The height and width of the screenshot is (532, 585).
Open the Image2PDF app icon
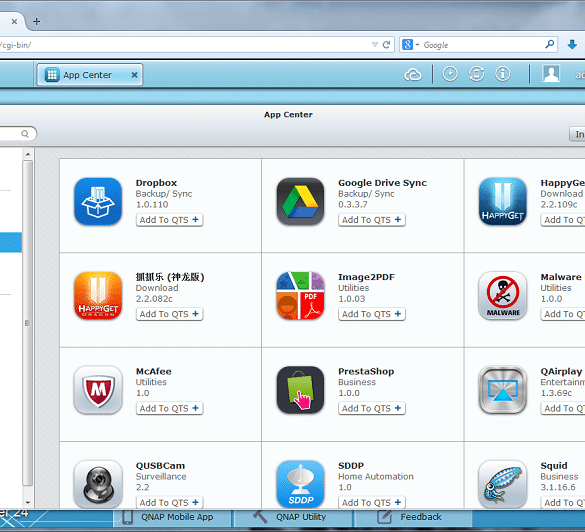[300, 295]
